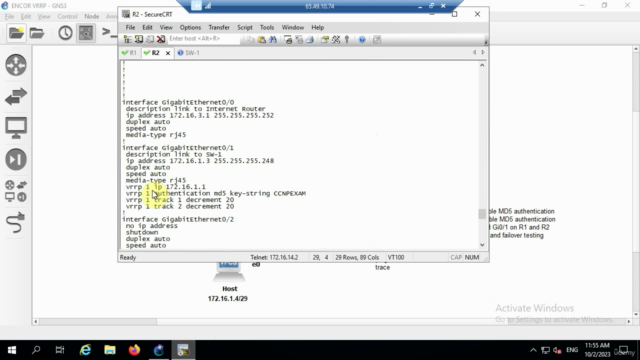The height and width of the screenshot is (360, 640).
Task: Open Session Manager in SecureCRT toolbar
Action: point(128,39)
